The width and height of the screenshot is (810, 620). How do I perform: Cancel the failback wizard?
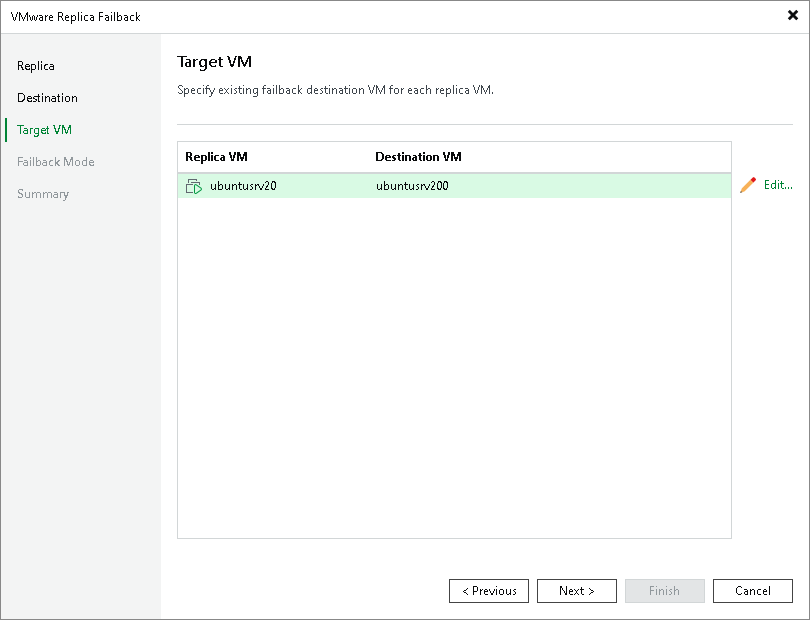752,591
